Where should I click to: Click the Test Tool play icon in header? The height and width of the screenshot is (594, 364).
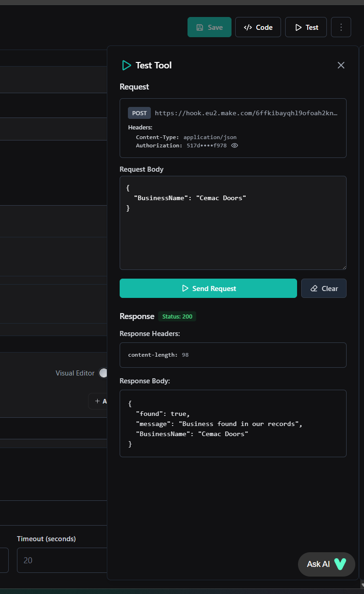pyautogui.click(x=126, y=65)
